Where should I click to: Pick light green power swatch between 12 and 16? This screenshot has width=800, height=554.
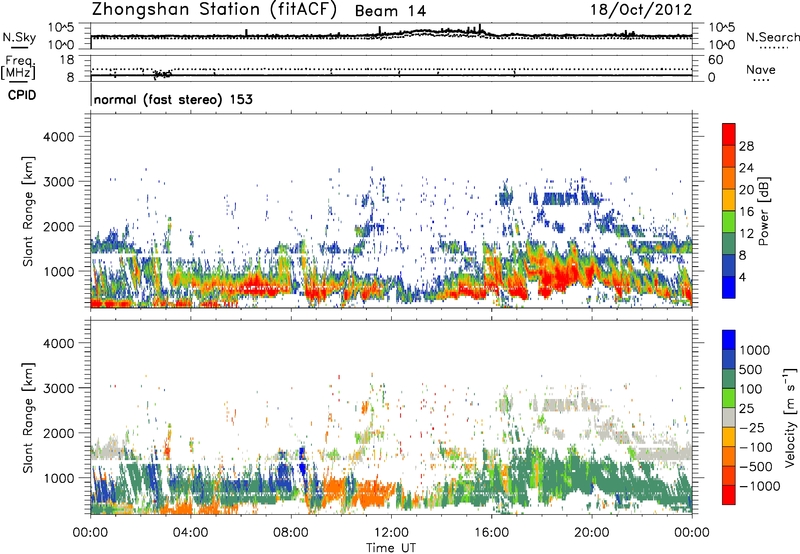[729, 222]
